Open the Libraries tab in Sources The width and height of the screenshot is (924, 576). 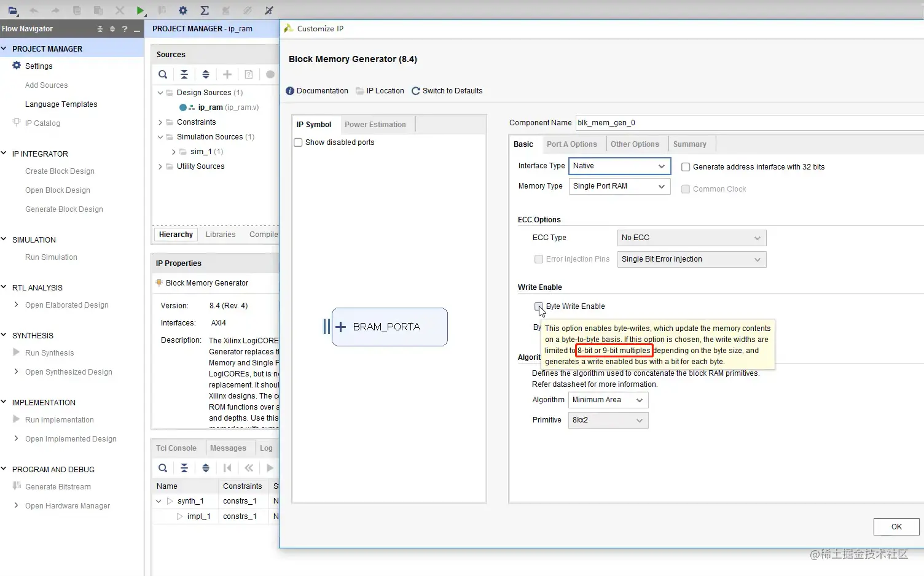221,235
